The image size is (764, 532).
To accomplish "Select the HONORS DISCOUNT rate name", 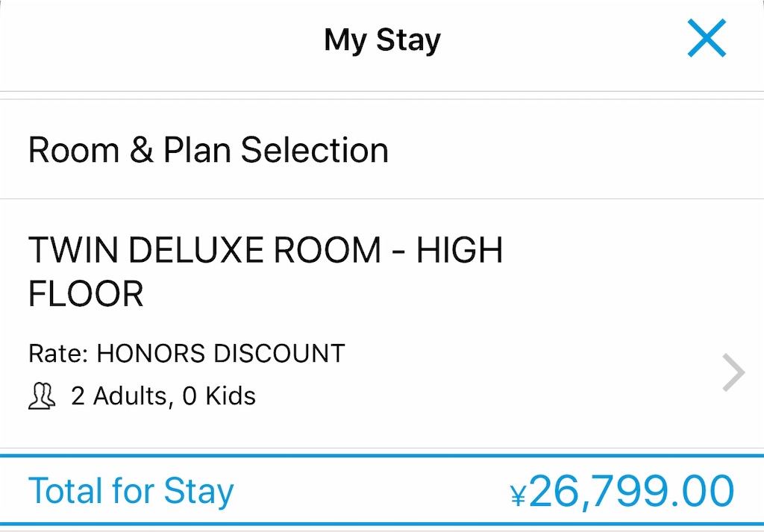I will point(221,353).
